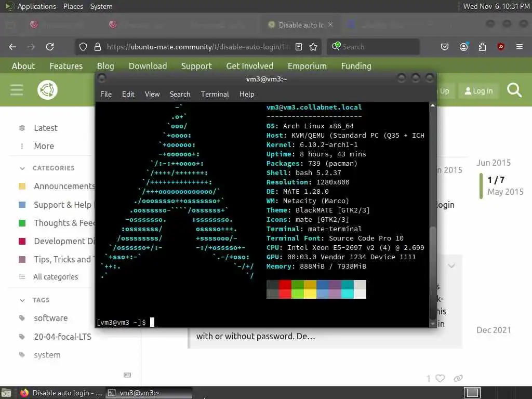Open the Terminal menu in terminal
Screen dimensions: 532x399
pos(215,95)
